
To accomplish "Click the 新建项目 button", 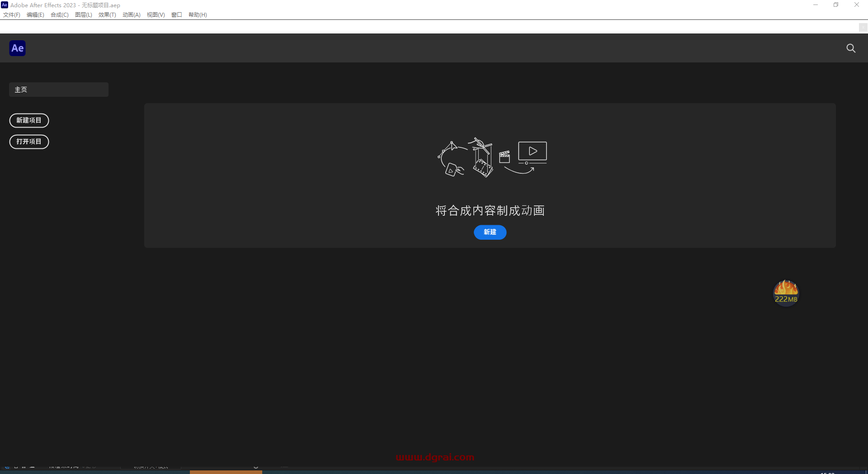I will pyautogui.click(x=29, y=120).
